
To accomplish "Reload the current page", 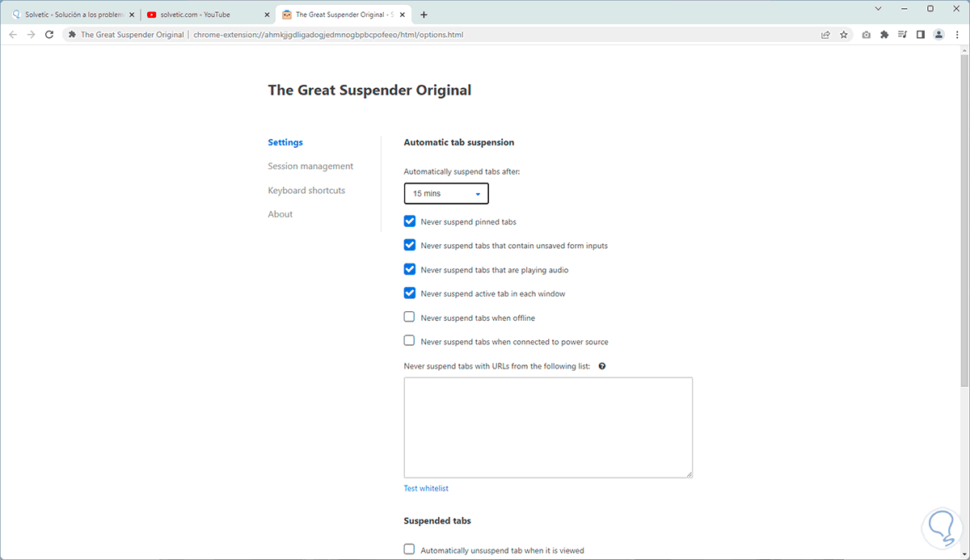I will pyautogui.click(x=49, y=35).
